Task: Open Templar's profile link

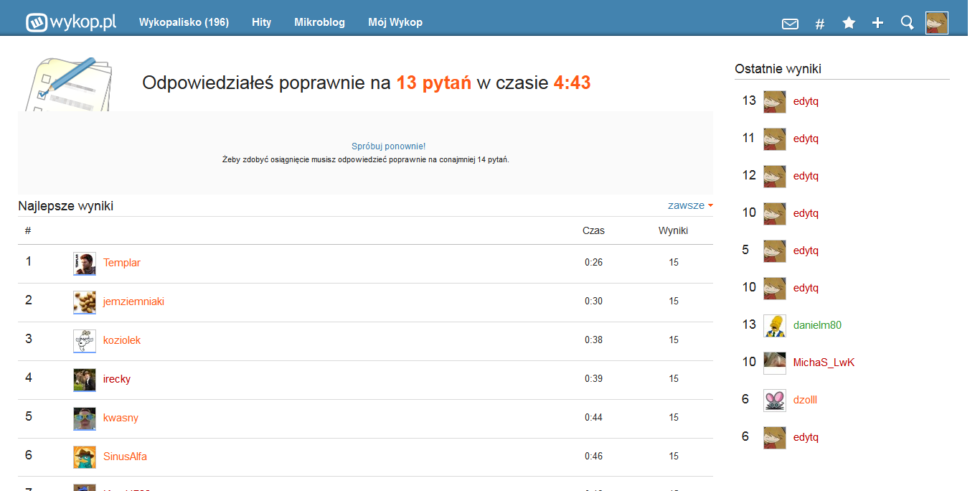Action: (122, 263)
